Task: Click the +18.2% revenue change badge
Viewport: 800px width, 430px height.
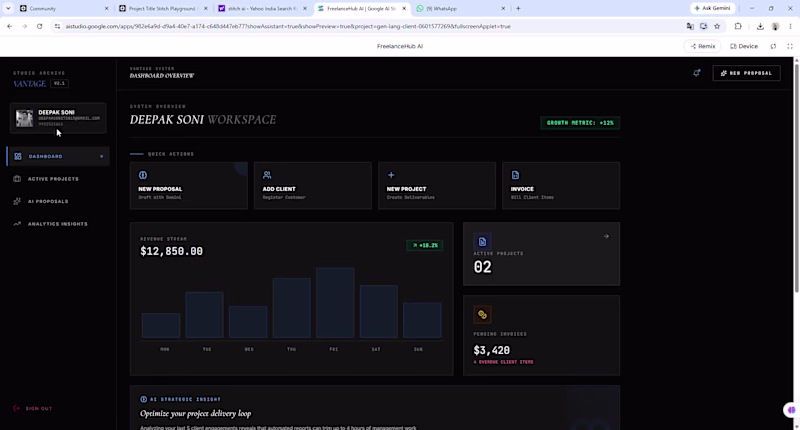Action: (x=424, y=245)
